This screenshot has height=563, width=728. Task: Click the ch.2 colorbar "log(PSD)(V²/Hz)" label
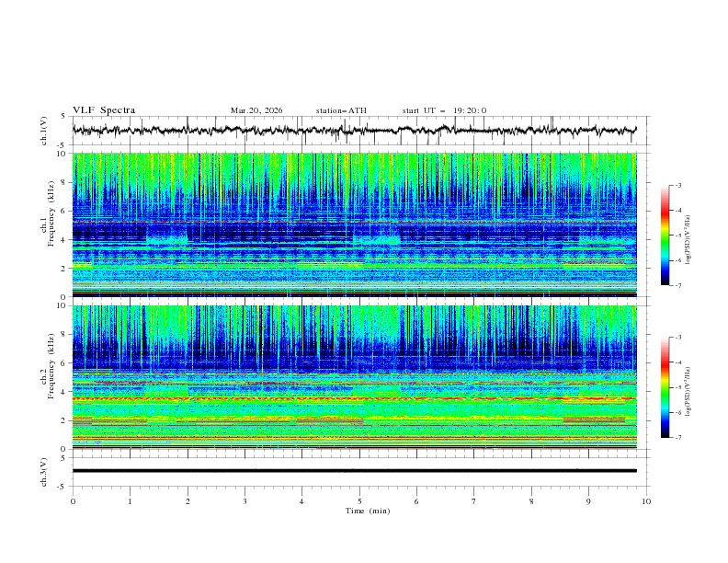(x=688, y=392)
